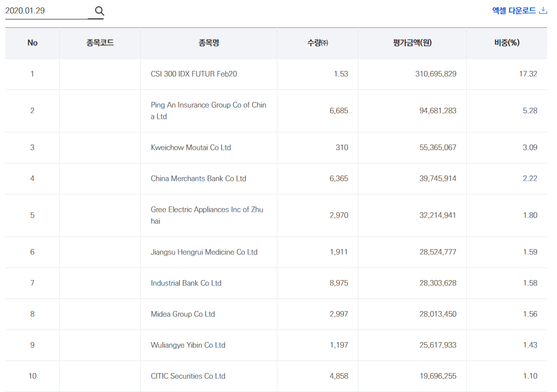Open the 엑셀 다운로드 link
Image resolution: width=557 pixels, height=392 pixels.
point(519,11)
